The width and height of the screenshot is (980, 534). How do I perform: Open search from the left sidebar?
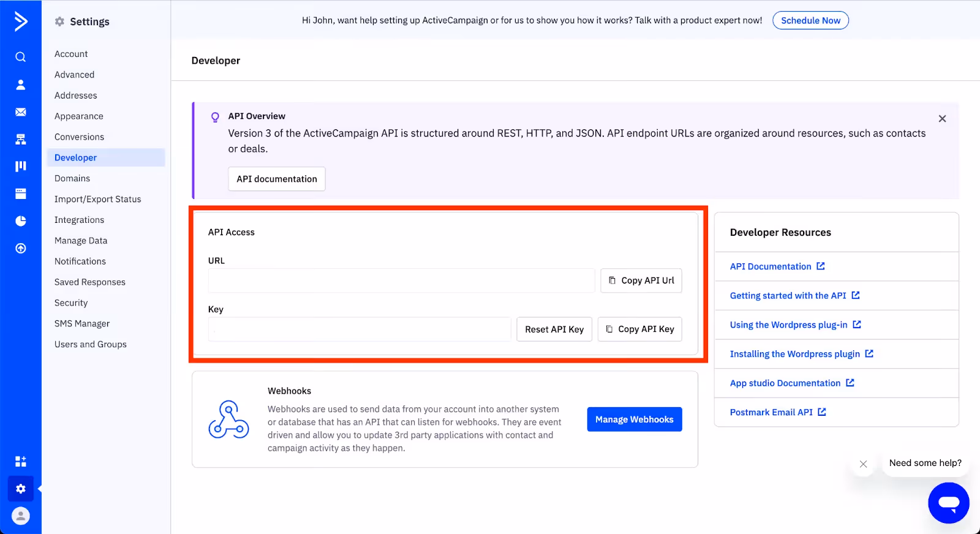[21, 57]
